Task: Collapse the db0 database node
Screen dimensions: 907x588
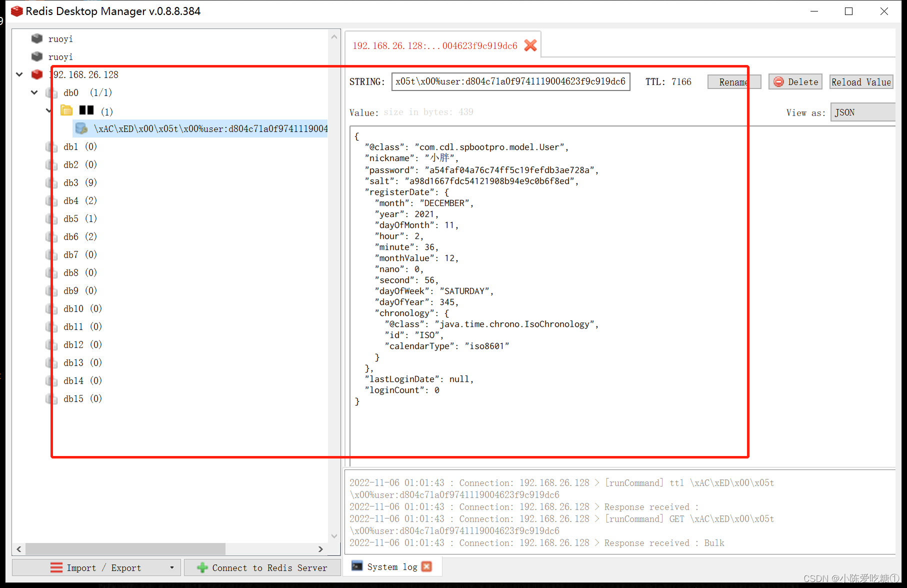Action: [34, 92]
